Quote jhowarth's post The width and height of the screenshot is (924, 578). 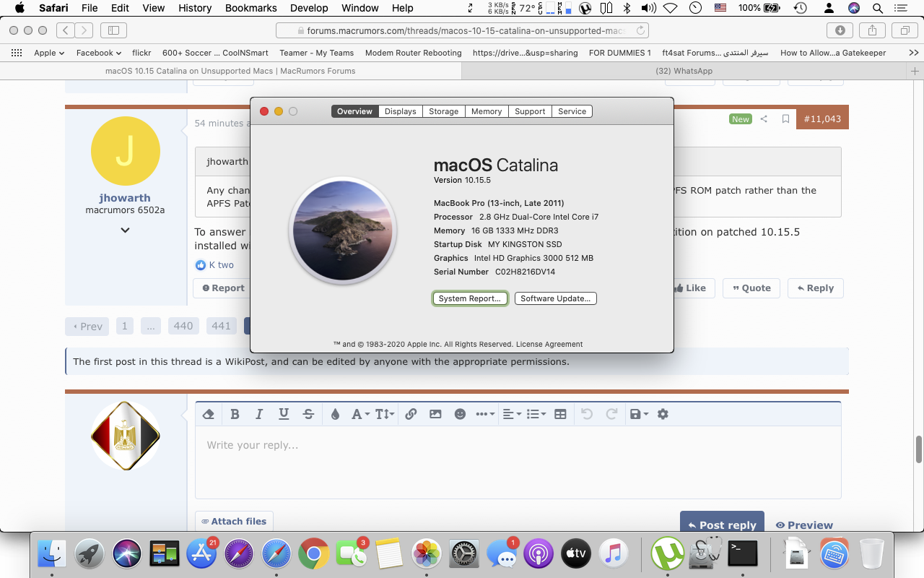[x=751, y=288]
